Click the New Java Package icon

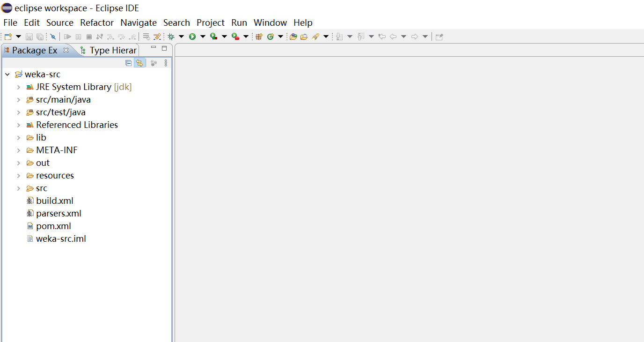click(x=259, y=37)
